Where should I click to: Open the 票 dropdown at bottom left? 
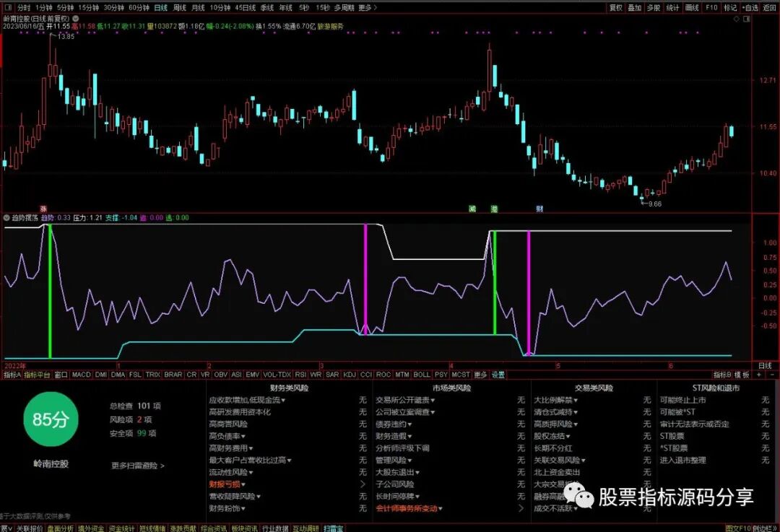(6, 528)
